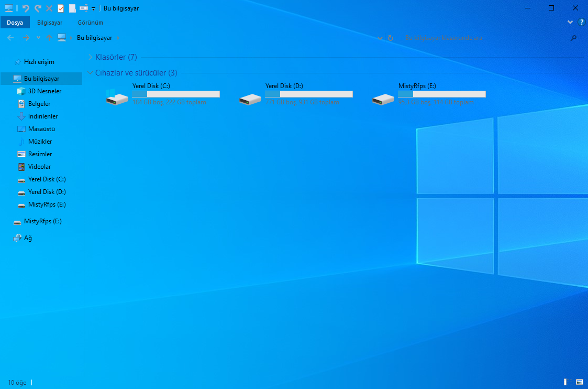
Task: Open the customize quick access toolbar dropdown
Action: tap(93, 8)
